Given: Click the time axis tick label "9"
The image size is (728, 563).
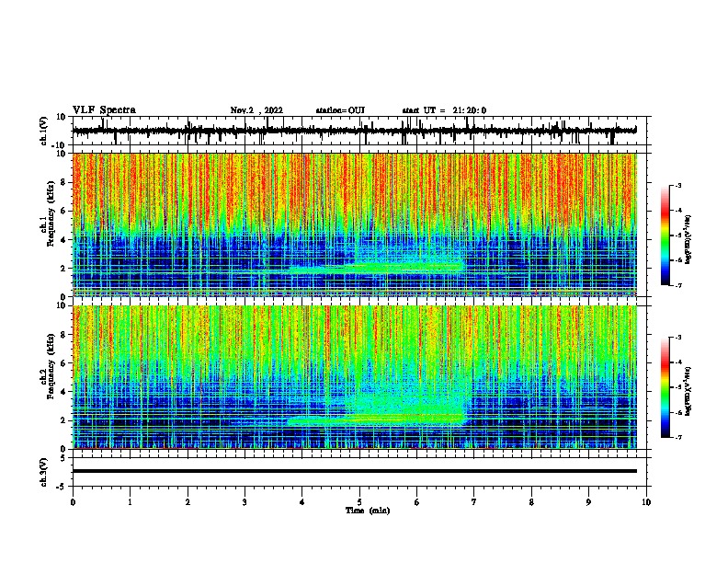Looking at the screenshot, I should [x=588, y=502].
